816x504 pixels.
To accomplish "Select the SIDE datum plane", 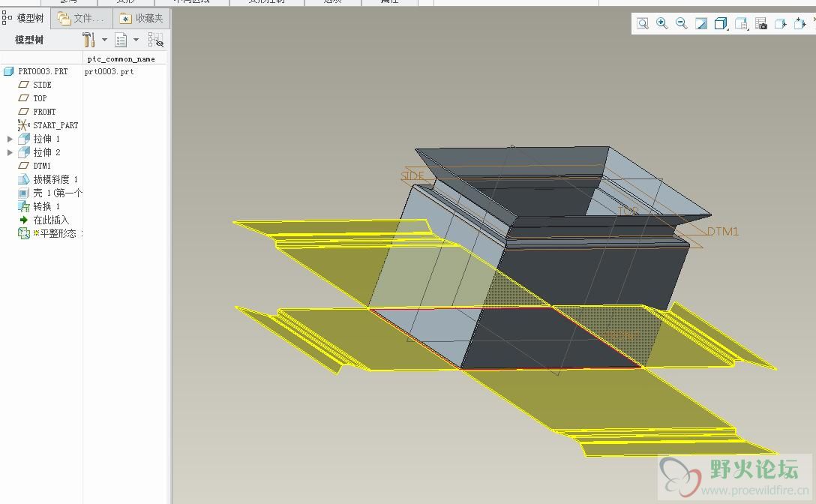I will coord(42,85).
